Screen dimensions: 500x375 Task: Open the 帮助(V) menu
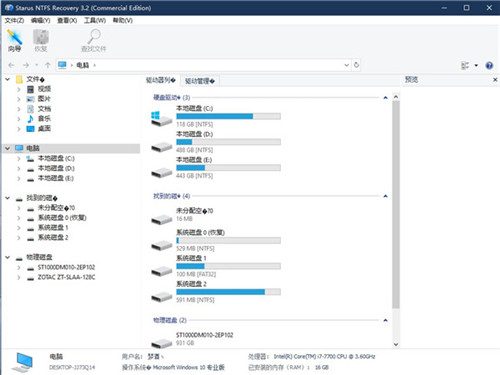122,21
